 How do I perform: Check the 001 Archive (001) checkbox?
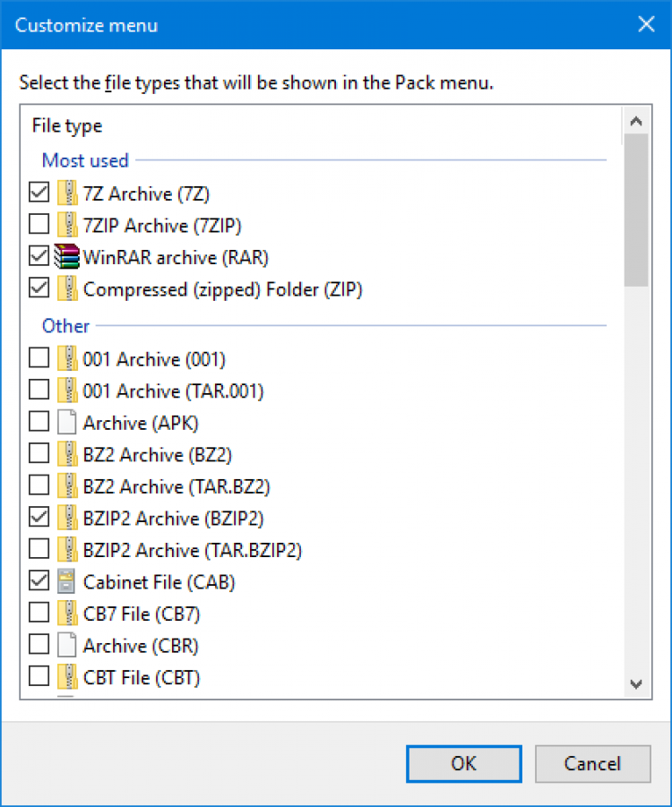39,359
